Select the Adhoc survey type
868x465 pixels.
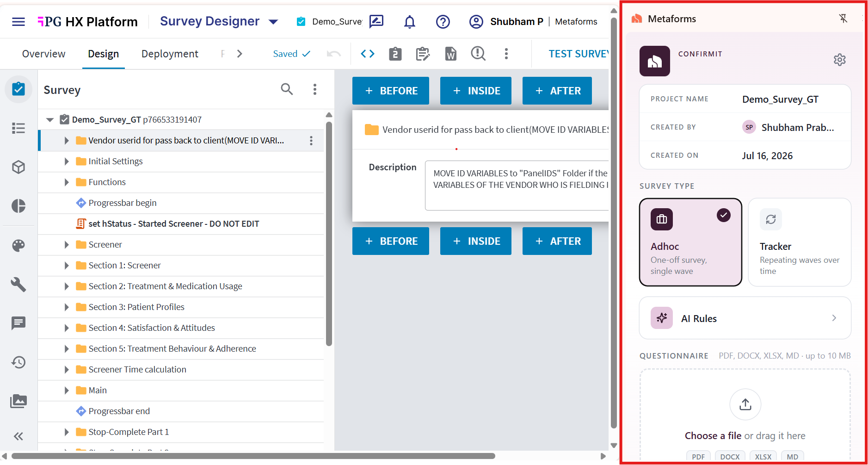pyautogui.click(x=691, y=242)
